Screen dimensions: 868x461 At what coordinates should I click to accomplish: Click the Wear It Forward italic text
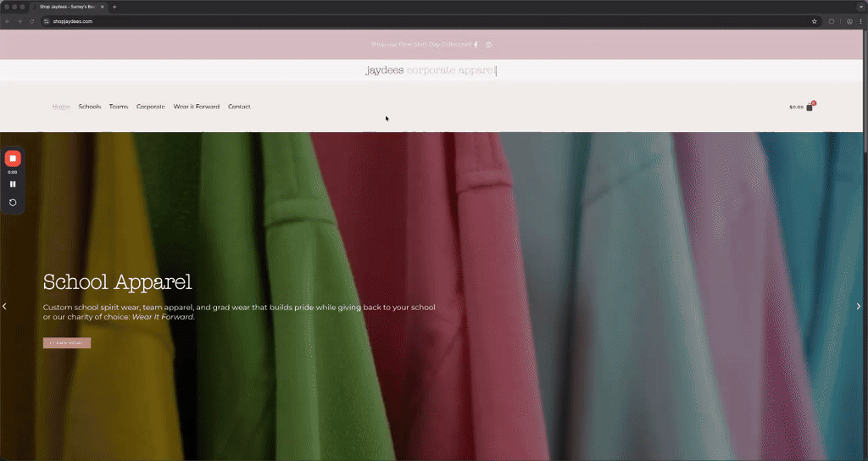tap(163, 317)
